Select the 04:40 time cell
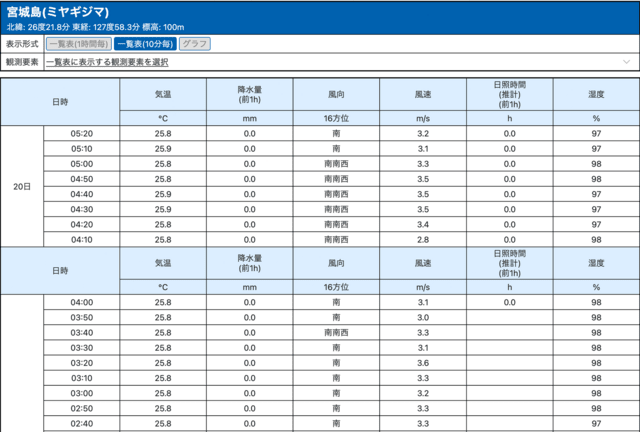The image size is (640, 432). tap(82, 194)
